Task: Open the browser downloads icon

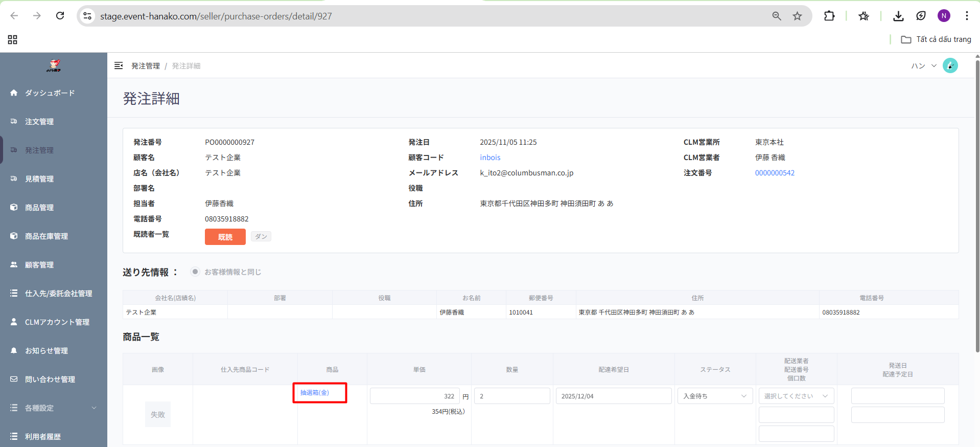Action: [x=898, y=16]
